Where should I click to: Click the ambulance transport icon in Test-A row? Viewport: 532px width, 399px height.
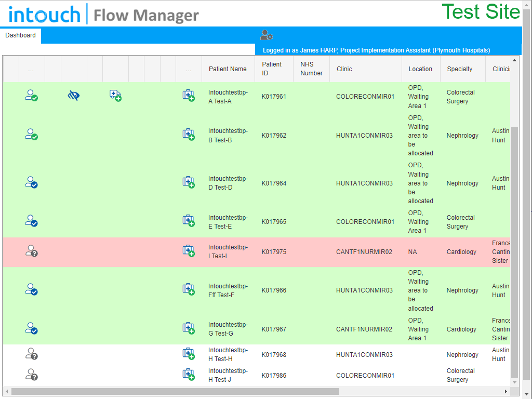(x=115, y=96)
